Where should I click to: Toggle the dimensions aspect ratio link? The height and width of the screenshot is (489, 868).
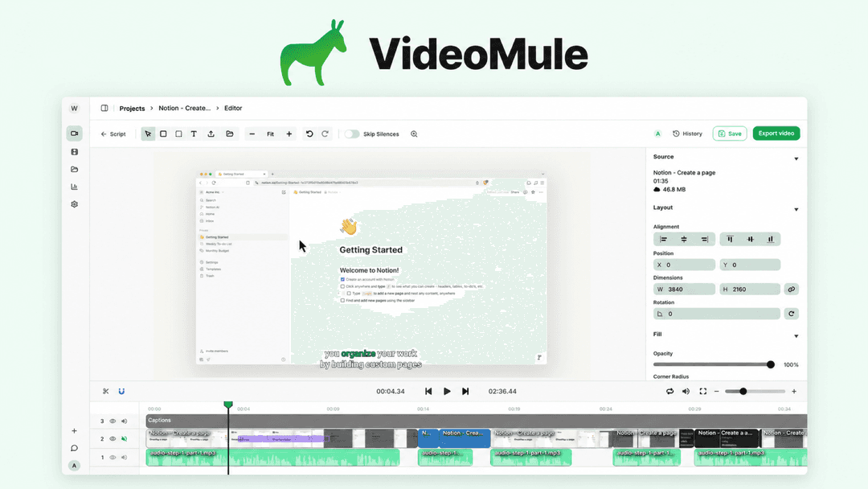click(791, 289)
